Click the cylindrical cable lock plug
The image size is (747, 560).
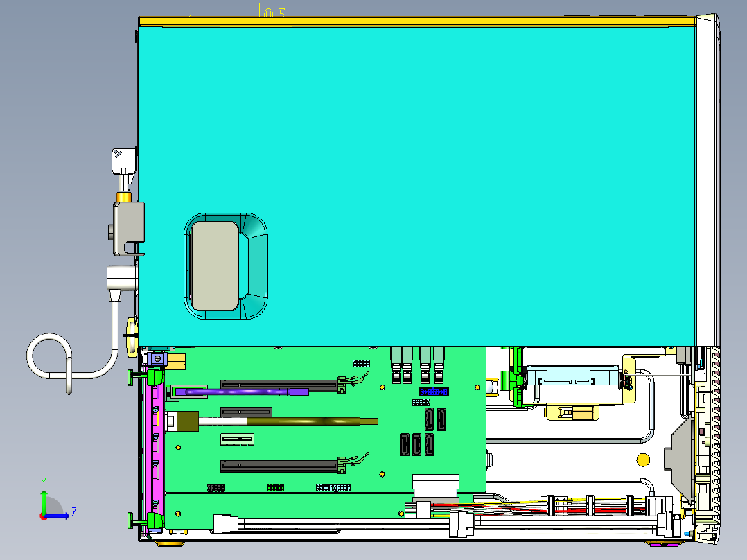[x=122, y=279]
